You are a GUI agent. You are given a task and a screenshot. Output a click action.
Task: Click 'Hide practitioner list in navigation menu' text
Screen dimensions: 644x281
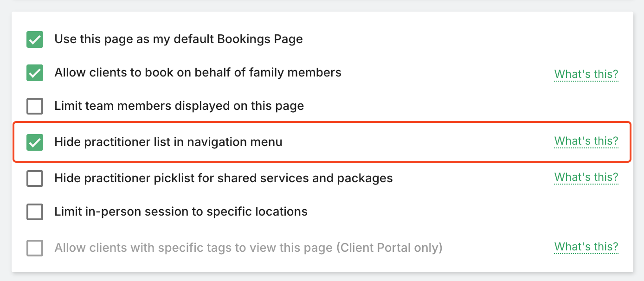pyautogui.click(x=168, y=142)
